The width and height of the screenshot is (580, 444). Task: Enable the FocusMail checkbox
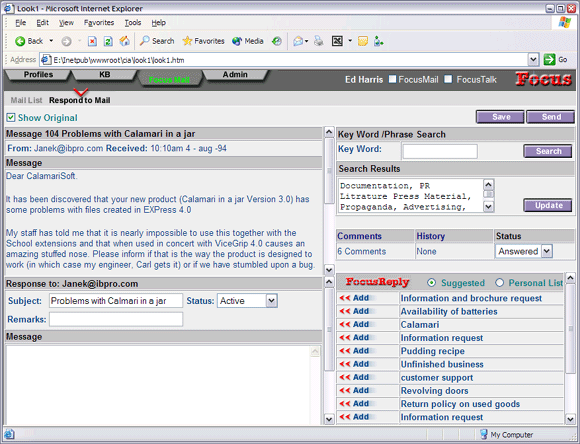(392, 79)
